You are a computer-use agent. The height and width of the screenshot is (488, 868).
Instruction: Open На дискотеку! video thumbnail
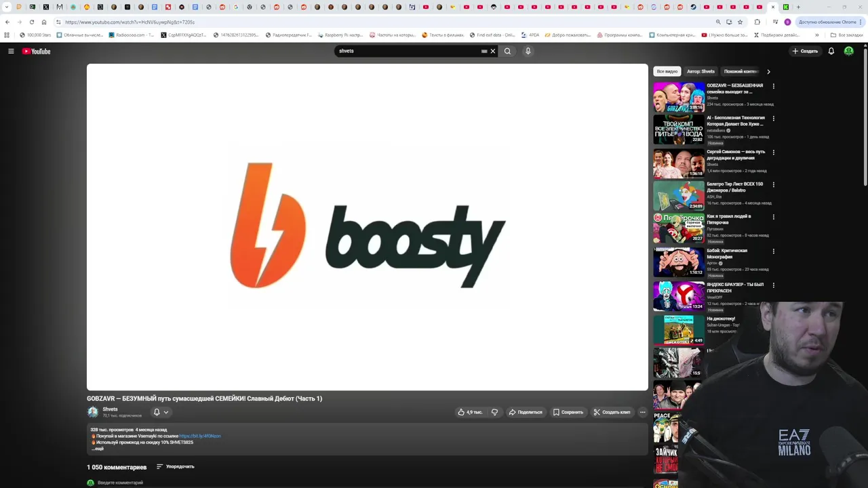coord(679,330)
